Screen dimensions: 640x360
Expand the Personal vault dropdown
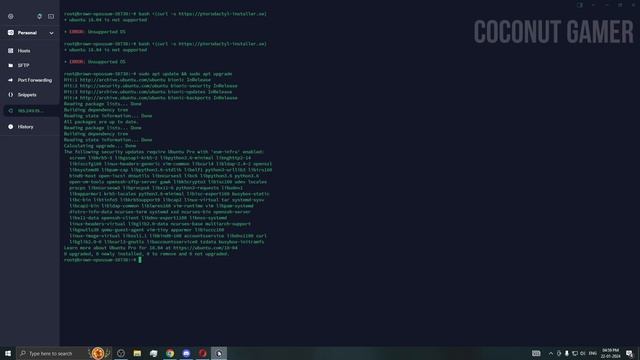pyautogui.click(x=51, y=33)
